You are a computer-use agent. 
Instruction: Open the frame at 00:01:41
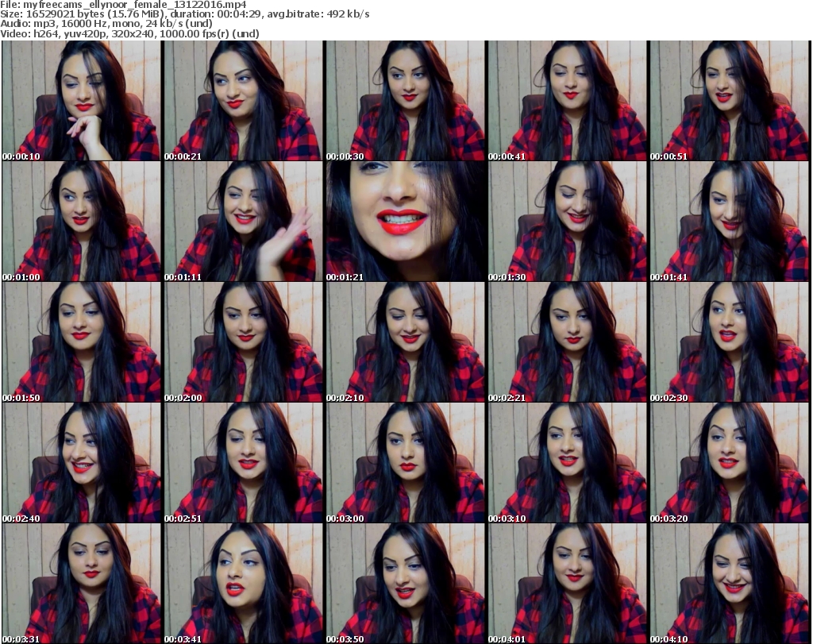[x=729, y=222]
